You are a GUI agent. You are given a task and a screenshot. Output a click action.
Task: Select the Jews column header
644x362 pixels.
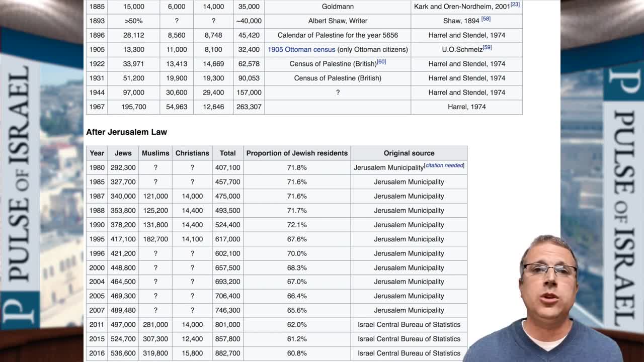(123, 153)
